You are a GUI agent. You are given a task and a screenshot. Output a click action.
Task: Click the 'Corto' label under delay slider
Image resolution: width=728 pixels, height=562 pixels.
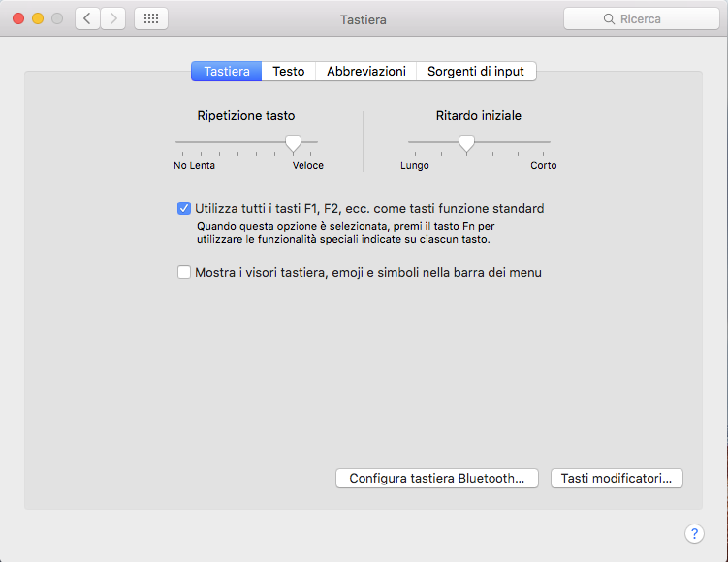[x=543, y=166]
